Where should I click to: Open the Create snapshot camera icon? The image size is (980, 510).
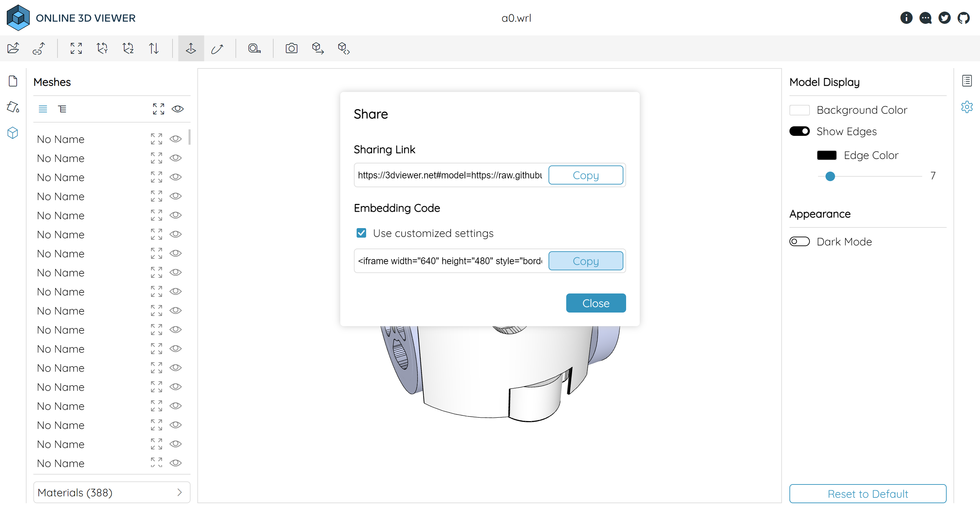click(x=291, y=48)
